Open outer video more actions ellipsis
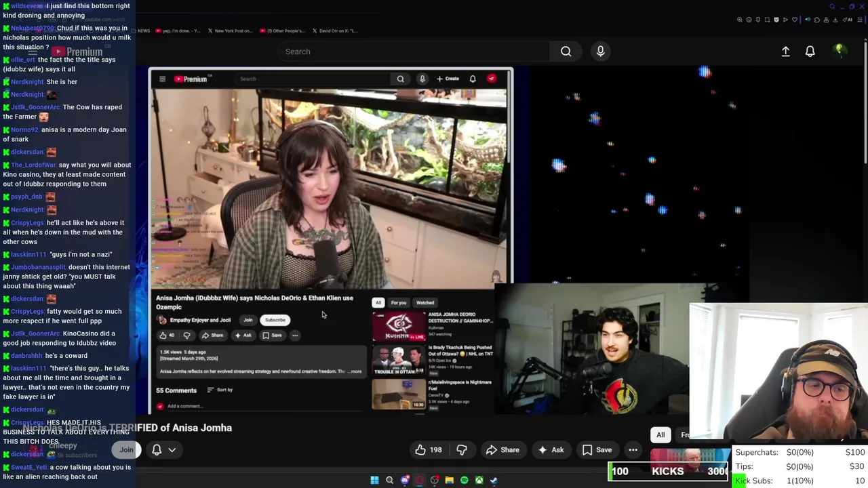 [633, 450]
